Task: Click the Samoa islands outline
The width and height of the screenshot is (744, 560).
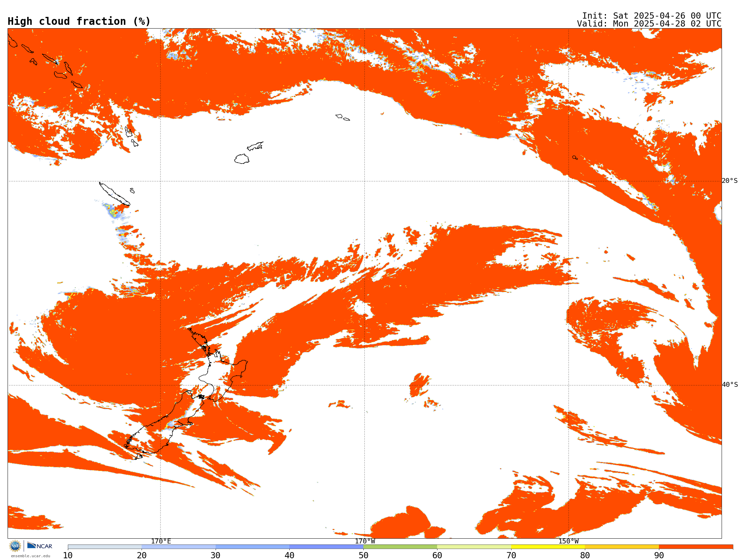Action: (x=343, y=117)
